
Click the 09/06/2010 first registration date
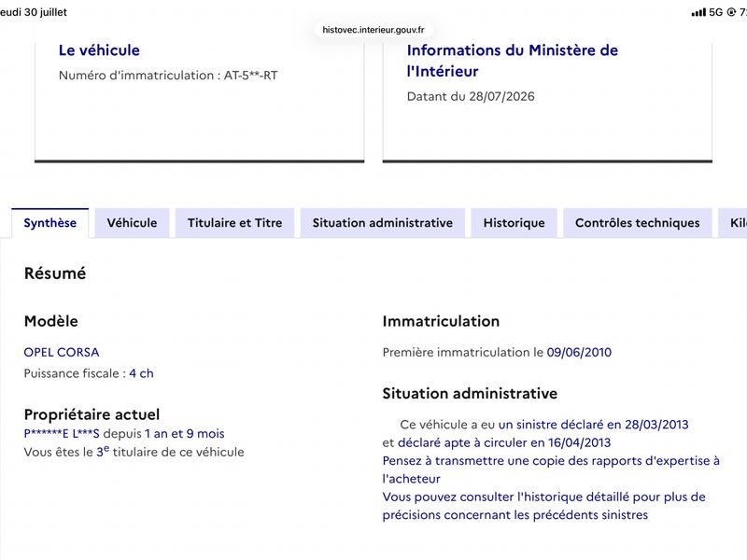tap(579, 353)
